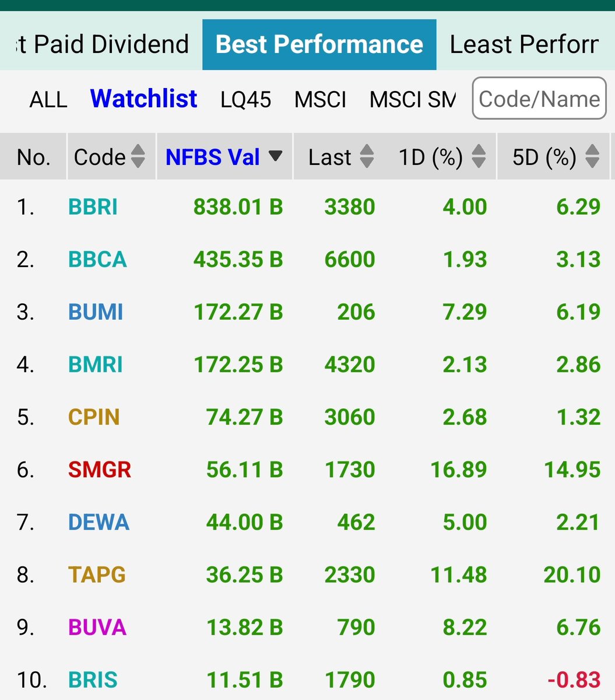Click BMRI last price 4320

pyautogui.click(x=350, y=365)
